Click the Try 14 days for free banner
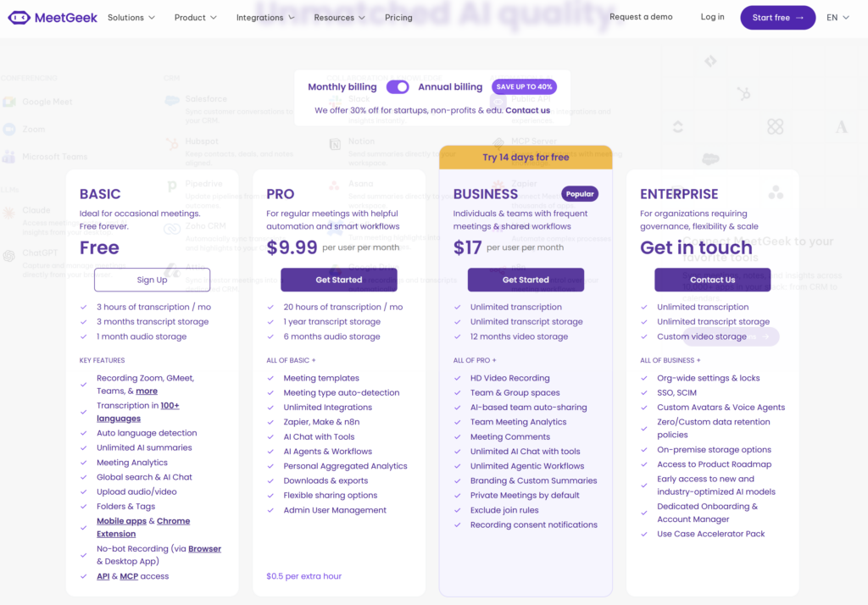 pos(526,158)
